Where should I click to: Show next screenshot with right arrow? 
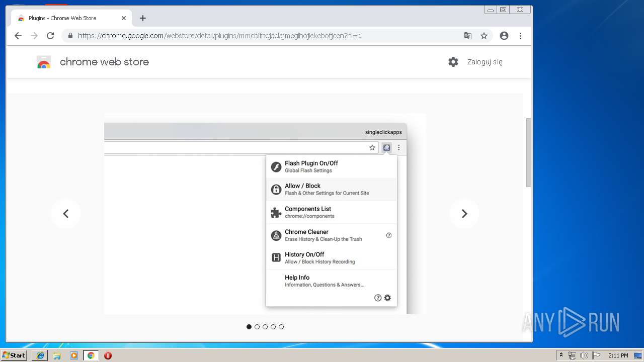(x=464, y=214)
